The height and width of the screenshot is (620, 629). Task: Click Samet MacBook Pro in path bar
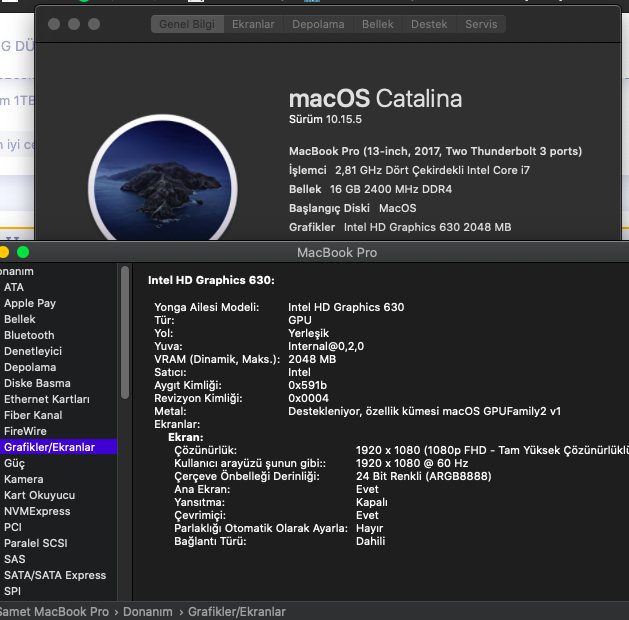coord(54,611)
